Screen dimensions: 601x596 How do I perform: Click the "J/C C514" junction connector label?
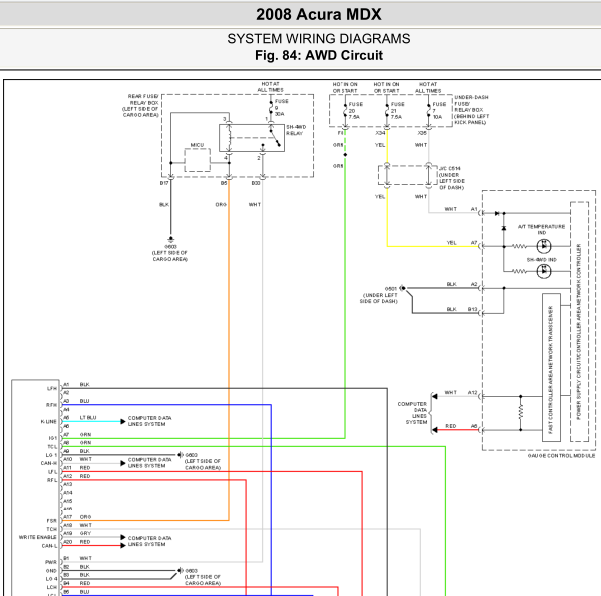tap(449, 168)
